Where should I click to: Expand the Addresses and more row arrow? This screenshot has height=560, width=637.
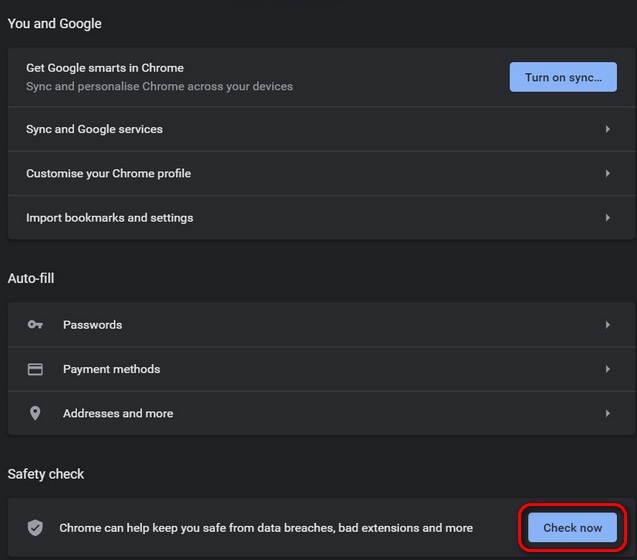(607, 413)
